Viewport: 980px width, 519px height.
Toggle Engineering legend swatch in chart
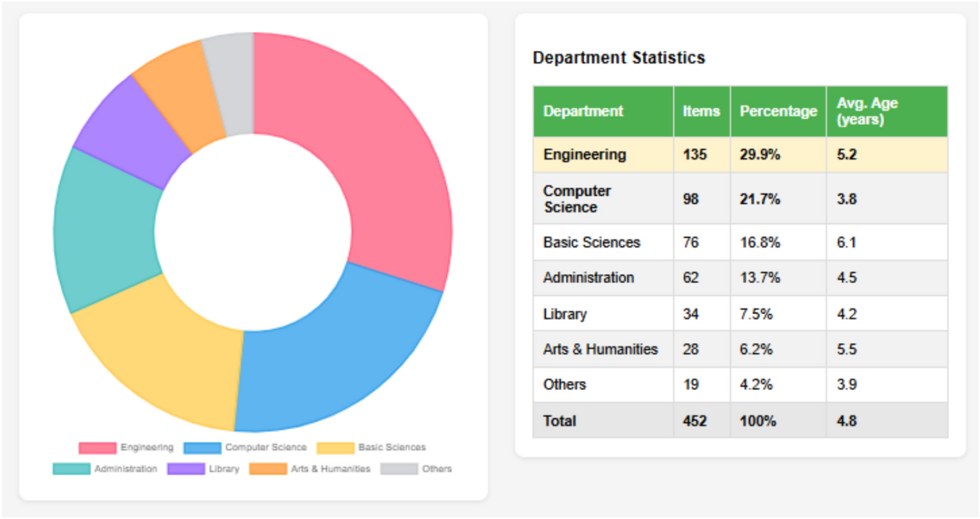(x=97, y=448)
